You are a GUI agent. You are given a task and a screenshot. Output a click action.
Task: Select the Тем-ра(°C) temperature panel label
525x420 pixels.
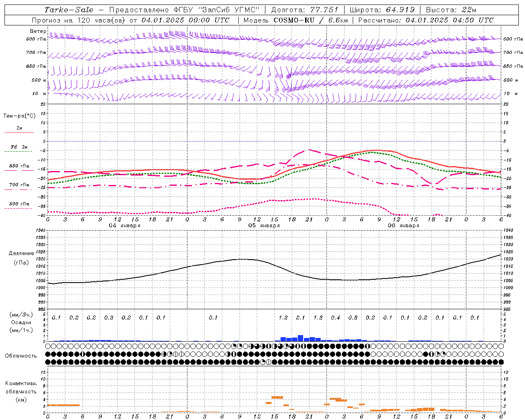[19, 116]
